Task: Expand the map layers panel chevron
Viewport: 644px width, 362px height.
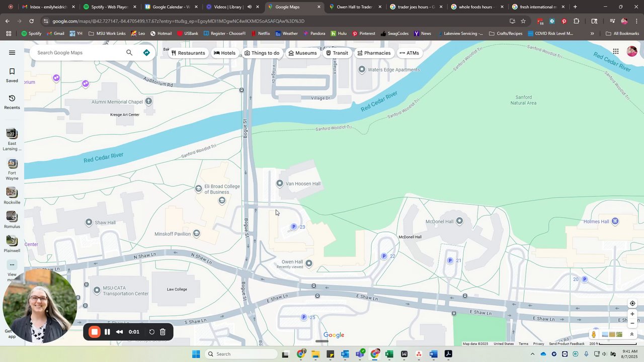Action: pos(632,334)
